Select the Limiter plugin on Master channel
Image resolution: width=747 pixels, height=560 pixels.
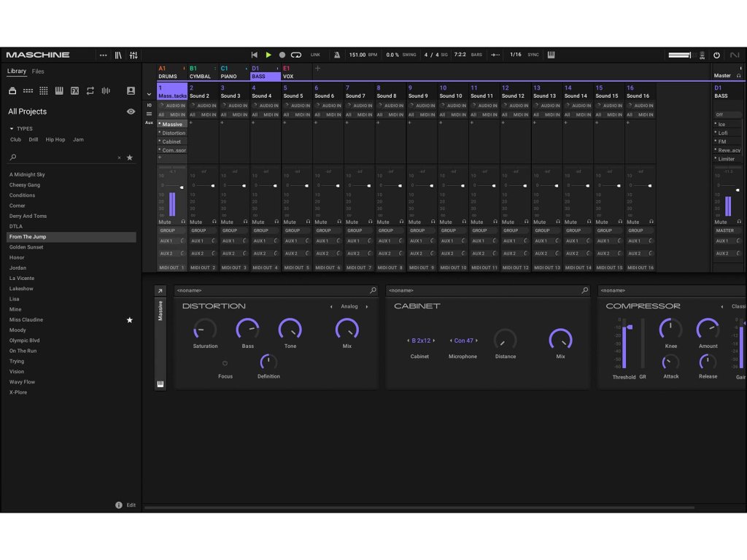pos(727,159)
